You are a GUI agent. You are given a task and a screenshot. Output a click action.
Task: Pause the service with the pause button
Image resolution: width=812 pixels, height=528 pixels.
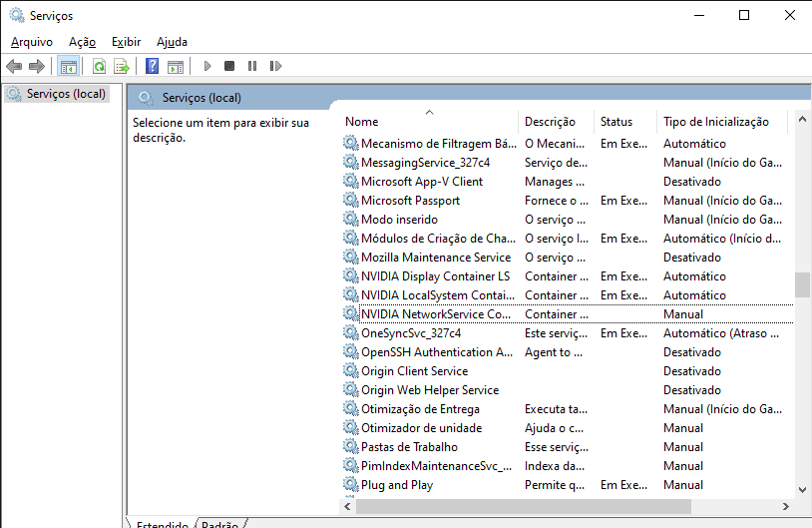click(252, 66)
